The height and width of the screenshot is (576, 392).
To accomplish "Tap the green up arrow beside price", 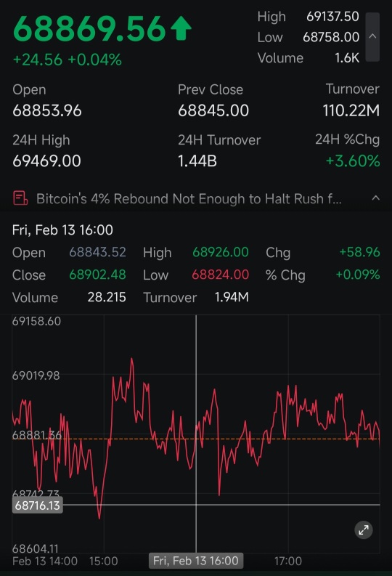I will [x=181, y=28].
